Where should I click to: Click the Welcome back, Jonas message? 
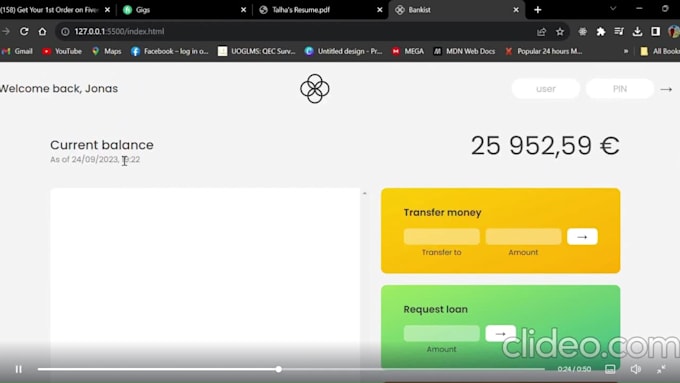59,88
